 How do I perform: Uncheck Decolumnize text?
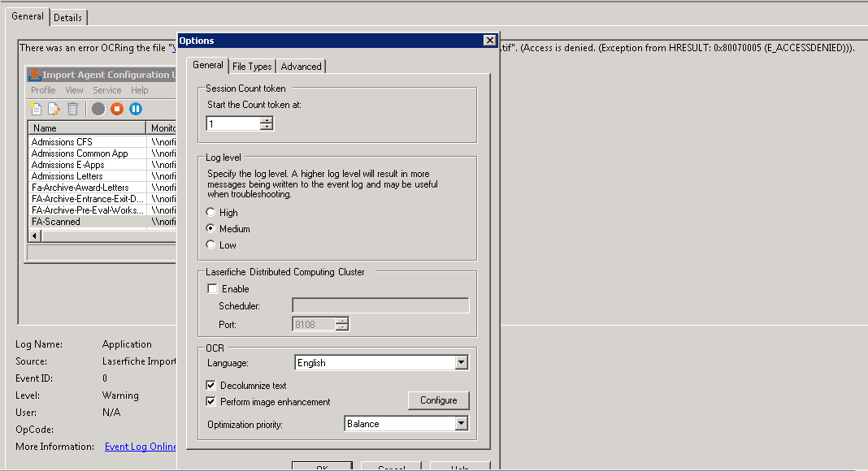pos(212,386)
